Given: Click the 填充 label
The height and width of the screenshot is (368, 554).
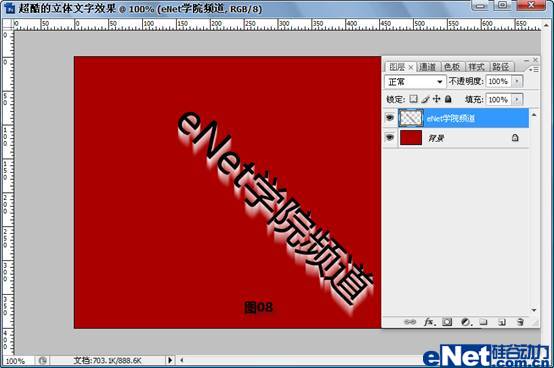Looking at the screenshot, I should pyautogui.click(x=474, y=100).
